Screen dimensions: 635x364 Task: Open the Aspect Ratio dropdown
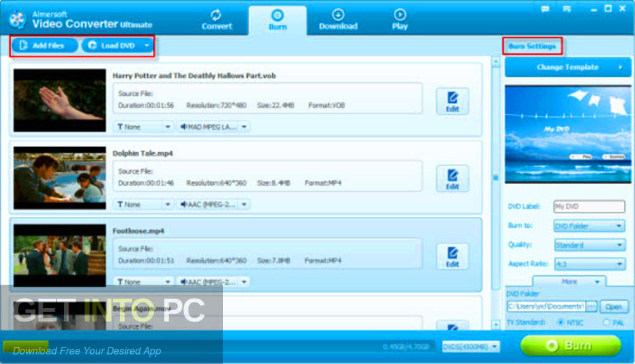[589, 264]
